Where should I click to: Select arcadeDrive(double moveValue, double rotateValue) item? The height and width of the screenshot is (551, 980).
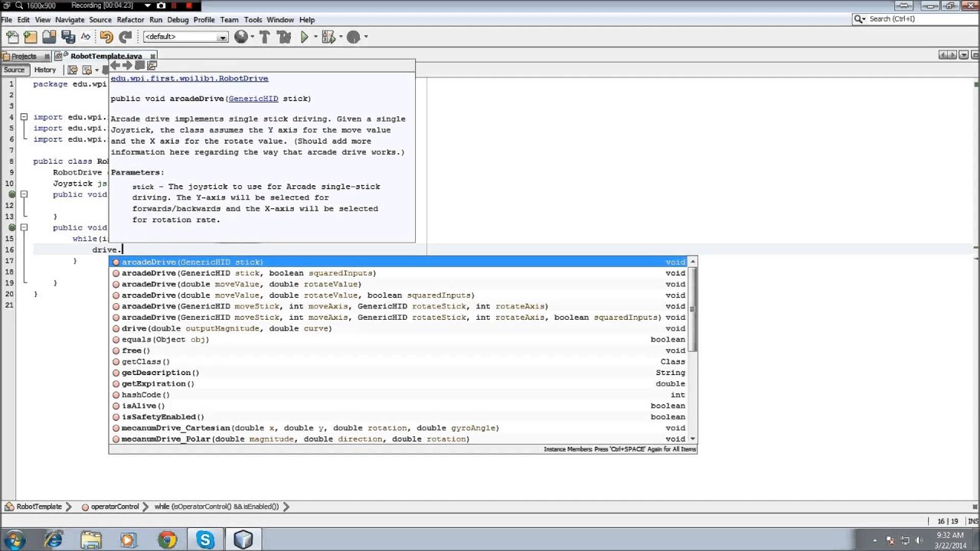398,284
